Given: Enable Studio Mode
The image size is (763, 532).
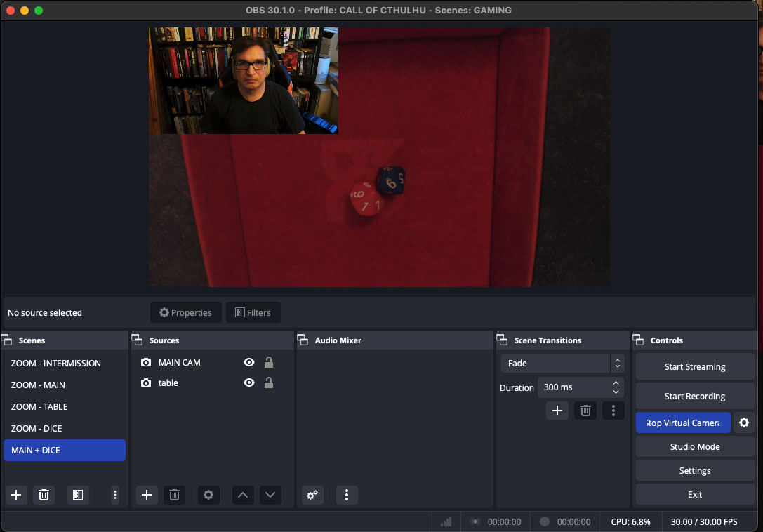Looking at the screenshot, I should coord(694,446).
